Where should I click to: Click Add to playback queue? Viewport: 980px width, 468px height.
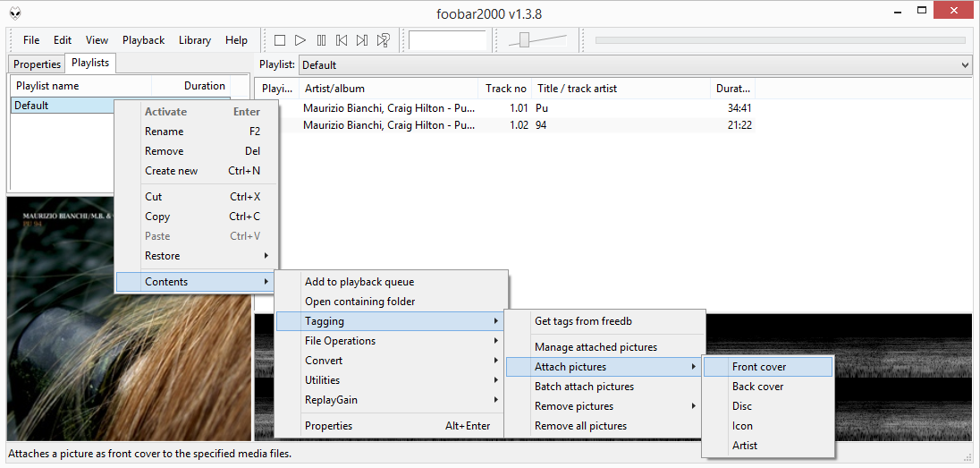pyautogui.click(x=392, y=282)
